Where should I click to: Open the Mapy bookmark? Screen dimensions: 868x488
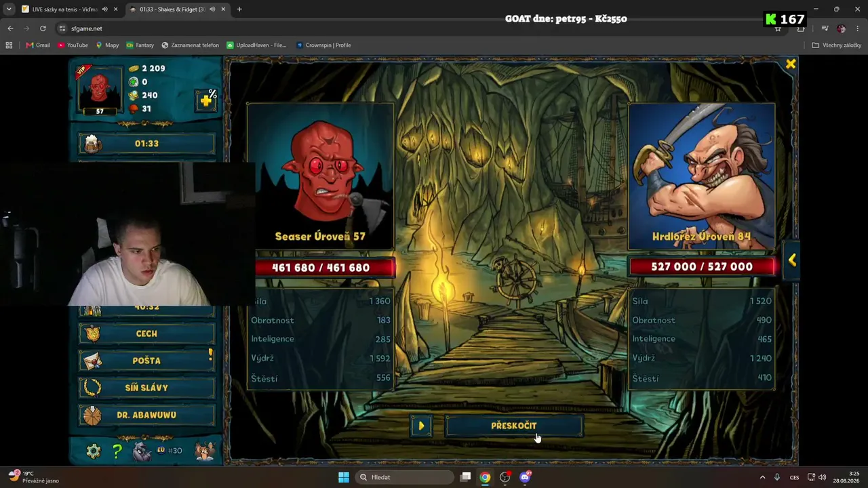coord(107,45)
